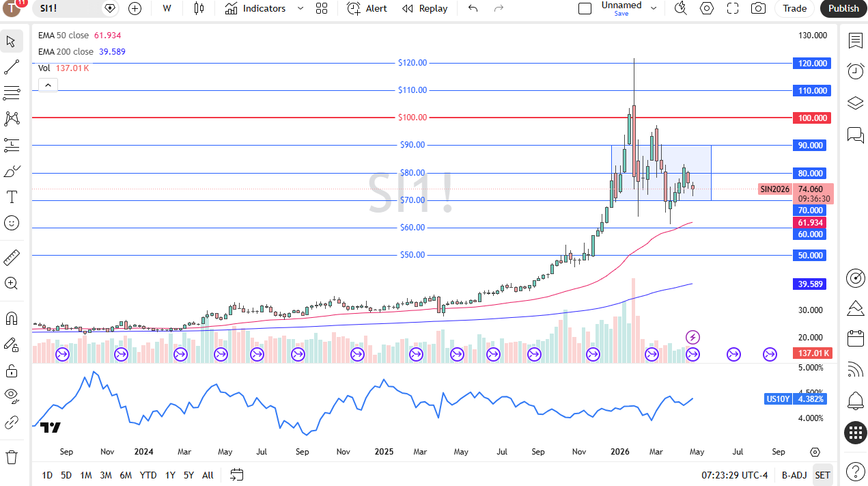Open the chart style candles selector

(x=199, y=8)
